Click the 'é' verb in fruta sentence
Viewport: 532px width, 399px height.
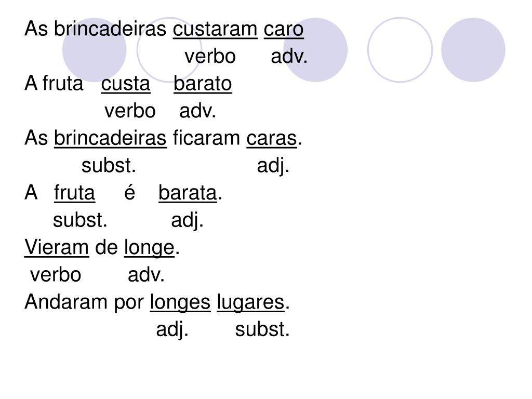129,192
